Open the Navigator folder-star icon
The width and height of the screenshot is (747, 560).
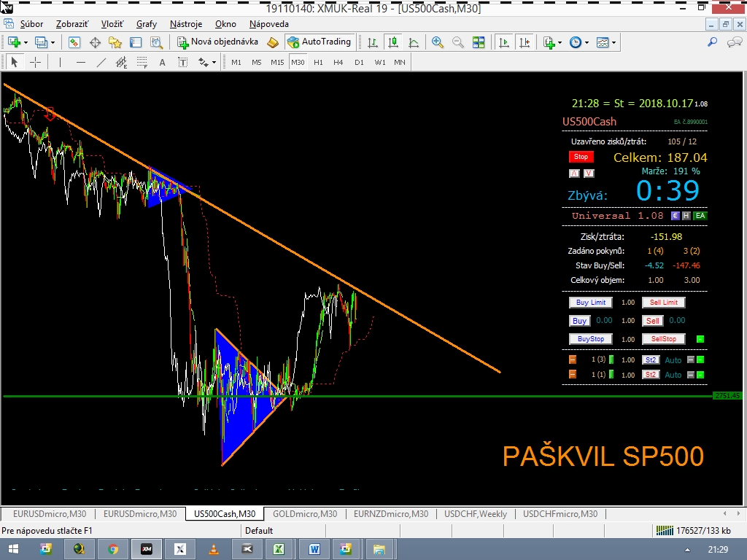[x=115, y=42]
